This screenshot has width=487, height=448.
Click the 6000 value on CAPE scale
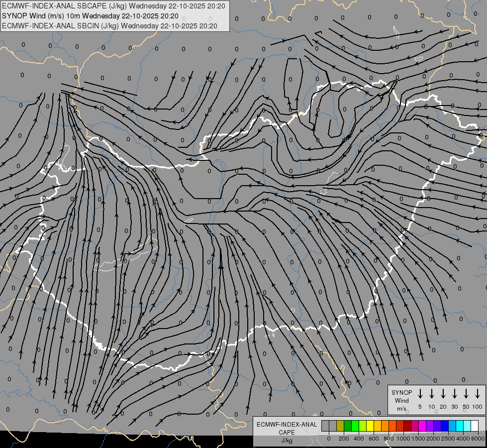478,439
